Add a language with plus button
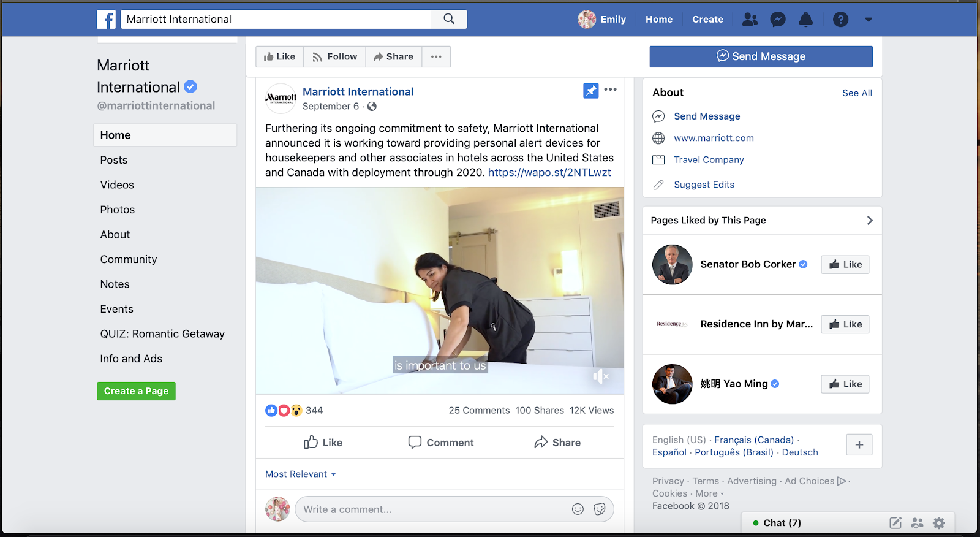The width and height of the screenshot is (980, 537). click(859, 445)
